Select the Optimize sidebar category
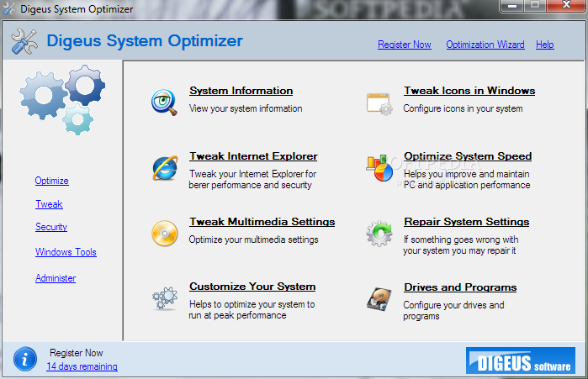 click(x=52, y=181)
